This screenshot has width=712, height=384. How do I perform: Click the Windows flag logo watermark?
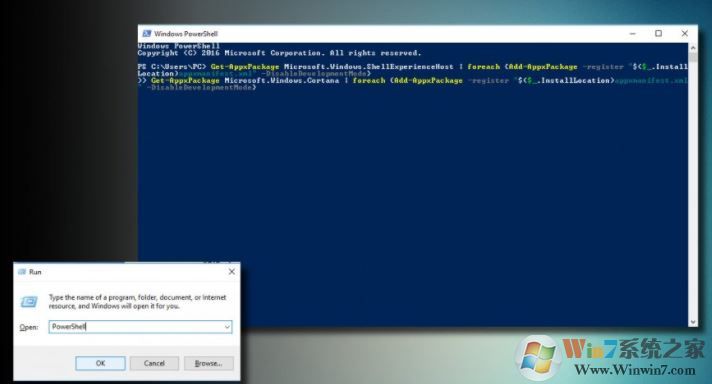tap(538, 356)
